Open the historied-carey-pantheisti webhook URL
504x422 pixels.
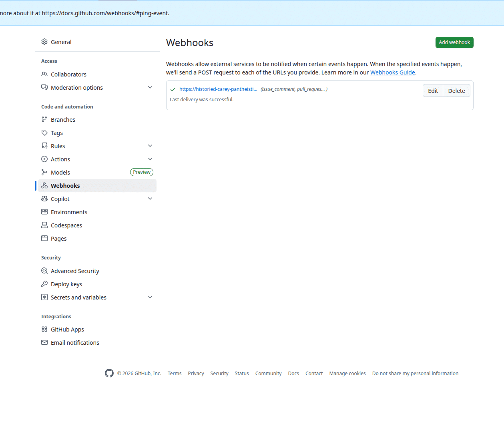tap(218, 89)
